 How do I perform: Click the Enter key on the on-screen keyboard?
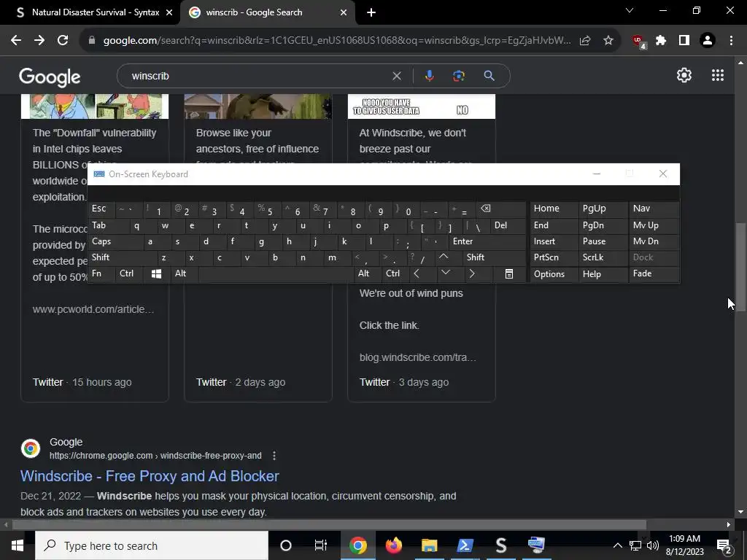[x=487, y=241]
